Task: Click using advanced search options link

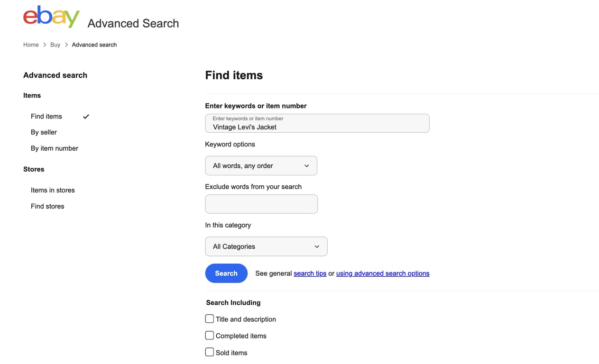Action: click(x=383, y=273)
